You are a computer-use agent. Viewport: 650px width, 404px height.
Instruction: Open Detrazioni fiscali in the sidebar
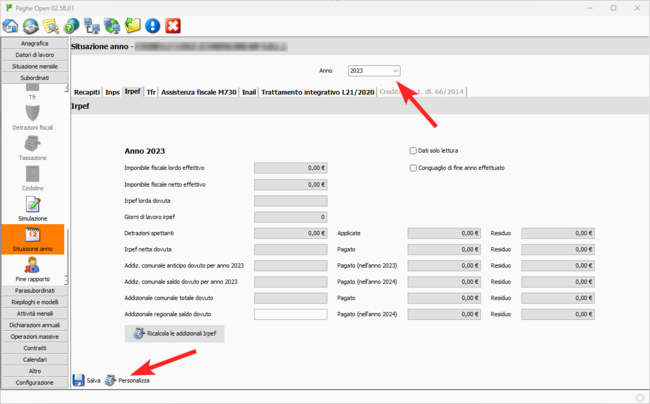click(33, 117)
